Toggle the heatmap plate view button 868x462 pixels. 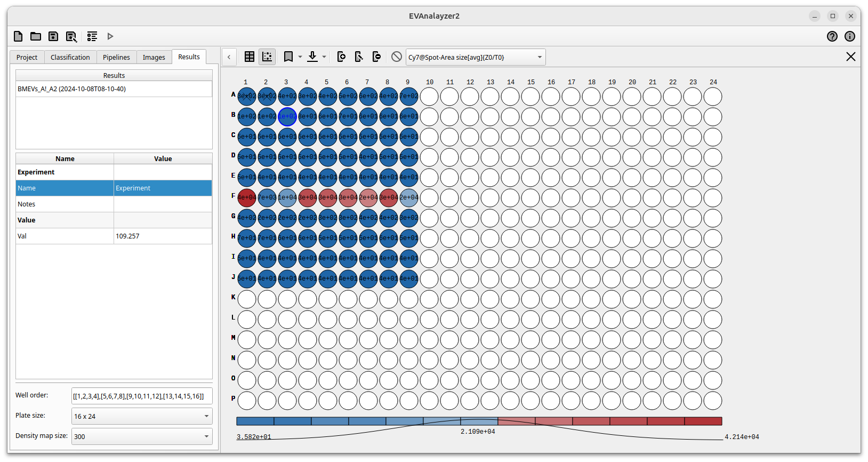click(267, 57)
